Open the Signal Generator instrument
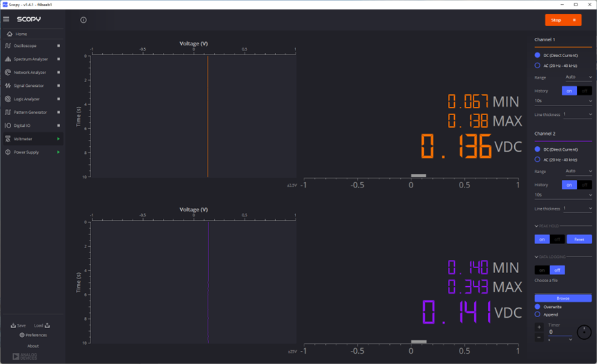This screenshot has width=597, height=364. coord(29,85)
